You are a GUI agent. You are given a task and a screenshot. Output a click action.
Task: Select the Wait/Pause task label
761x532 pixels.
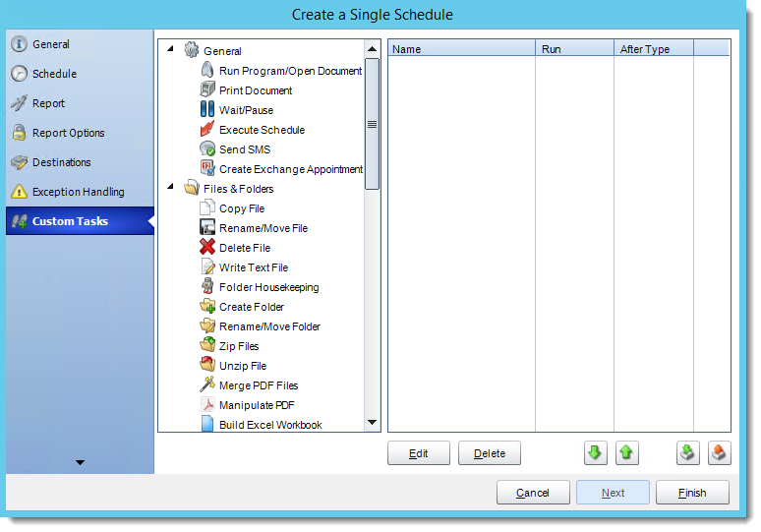pos(246,110)
